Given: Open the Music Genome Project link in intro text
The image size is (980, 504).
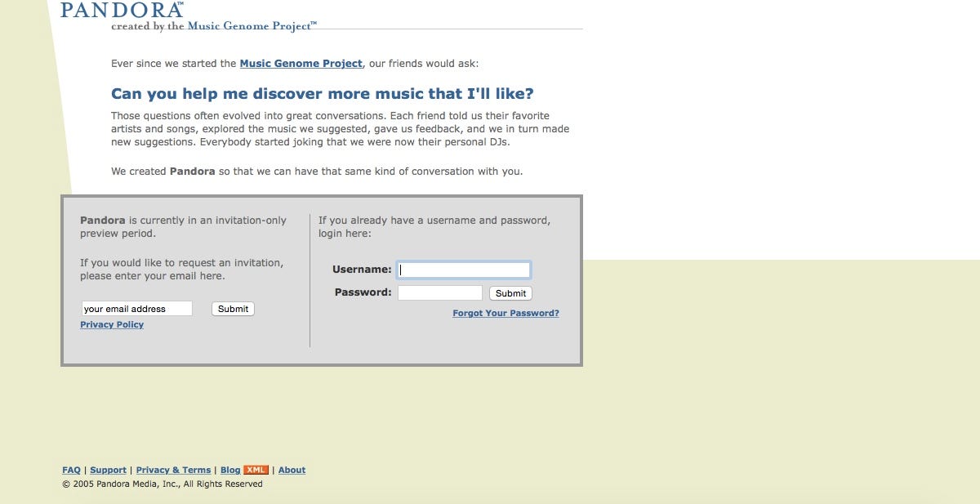Looking at the screenshot, I should click(301, 64).
